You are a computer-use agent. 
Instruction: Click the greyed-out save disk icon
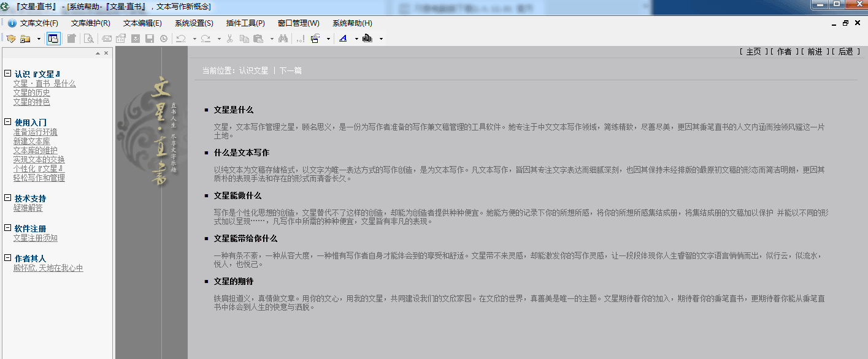pyautogui.click(x=149, y=39)
